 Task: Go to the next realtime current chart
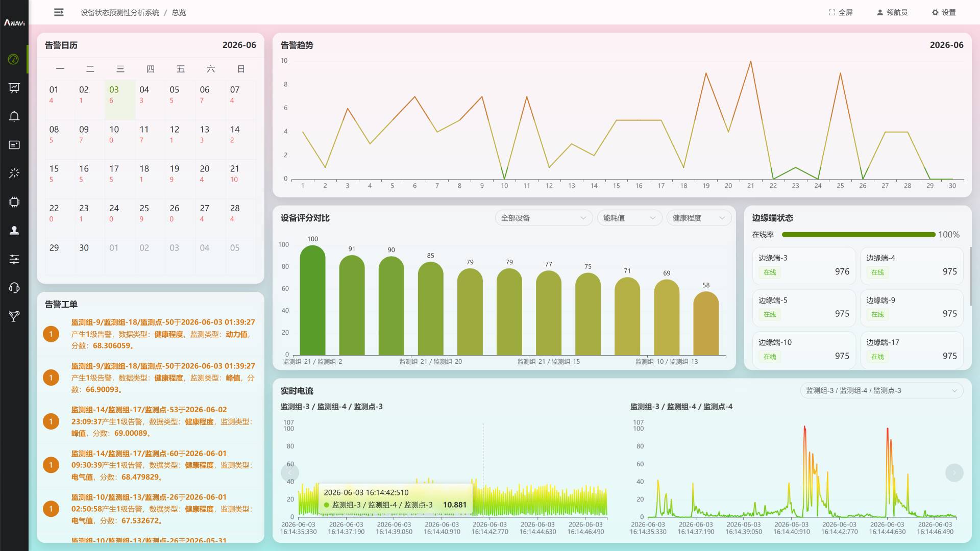(954, 473)
